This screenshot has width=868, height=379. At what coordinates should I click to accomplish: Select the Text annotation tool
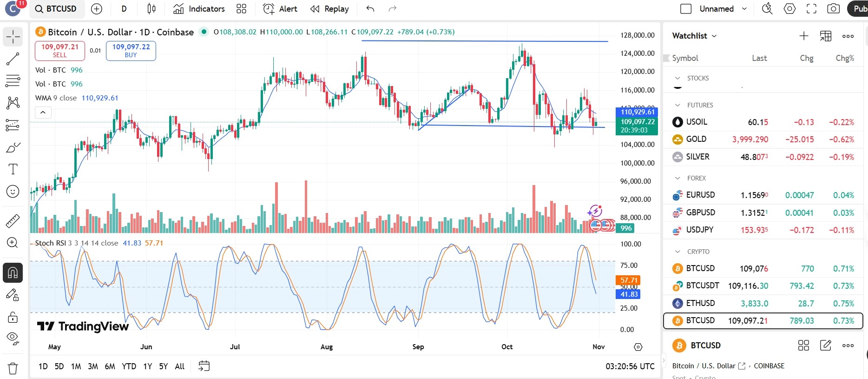point(13,169)
